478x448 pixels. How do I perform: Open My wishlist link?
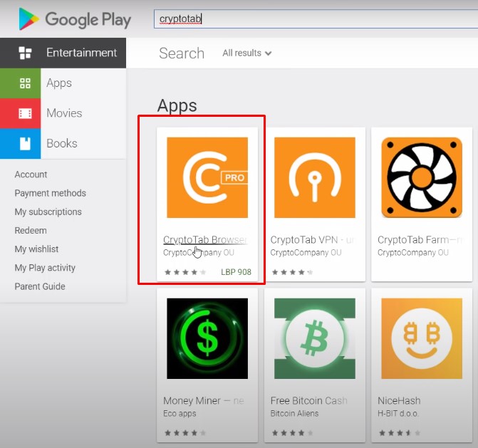[x=36, y=249]
